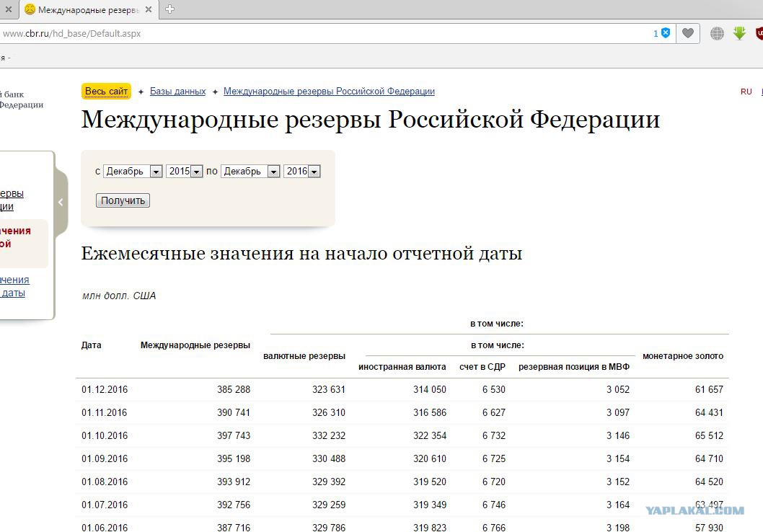Screen dimensions: 763x532
Task: Select the date cell 01.07.2016
Action: [105, 505]
